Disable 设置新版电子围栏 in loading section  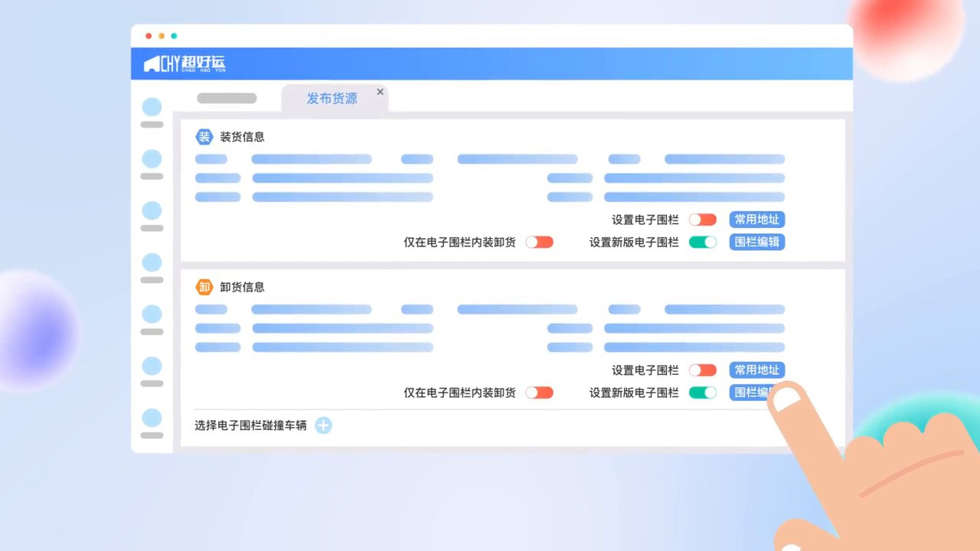(x=702, y=242)
